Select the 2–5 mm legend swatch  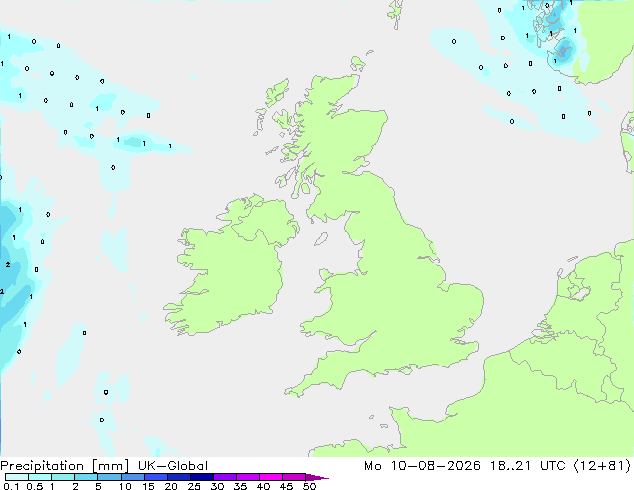tap(86, 477)
